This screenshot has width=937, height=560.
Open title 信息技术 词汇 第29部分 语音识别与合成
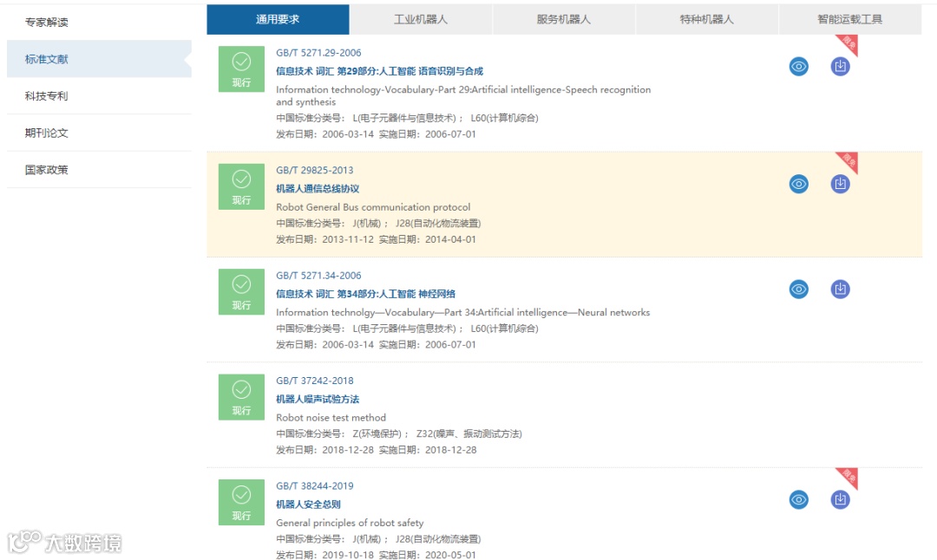coord(379,71)
